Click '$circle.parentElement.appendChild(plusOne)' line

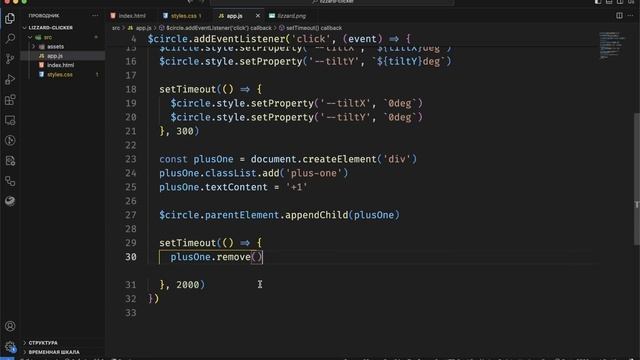(280, 215)
